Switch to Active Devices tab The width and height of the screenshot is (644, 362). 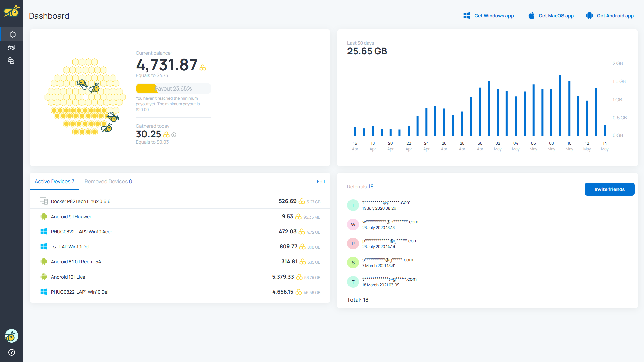pos(54,181)
